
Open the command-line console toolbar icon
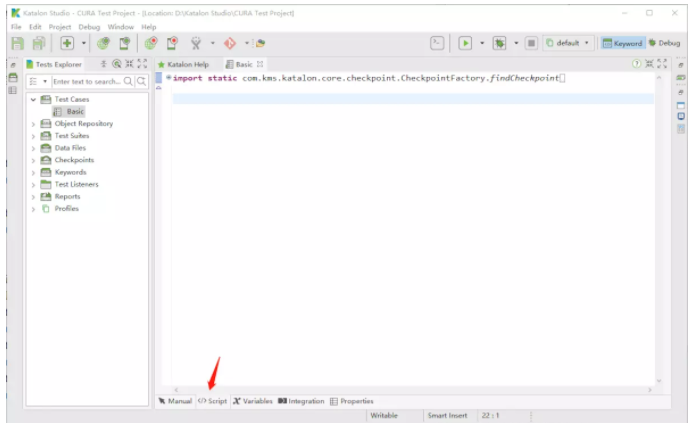[437, 43]
